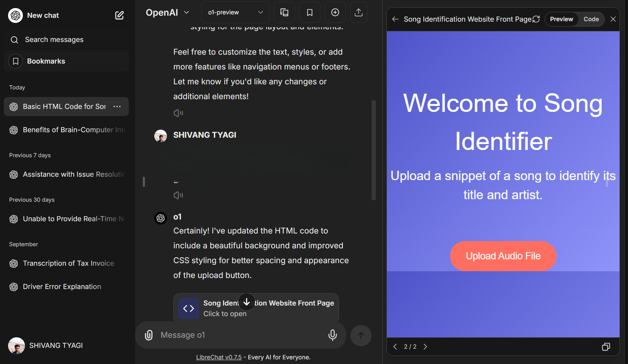Click the share/export conversation icon
The image size is (628, 364).
coord(358,13)
